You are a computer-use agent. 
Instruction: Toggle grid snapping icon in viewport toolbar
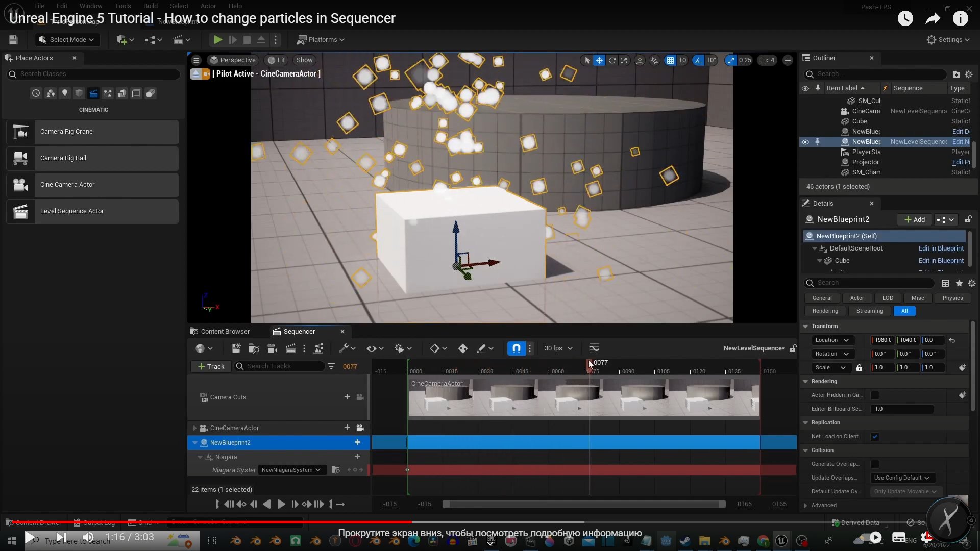point(670,60)
